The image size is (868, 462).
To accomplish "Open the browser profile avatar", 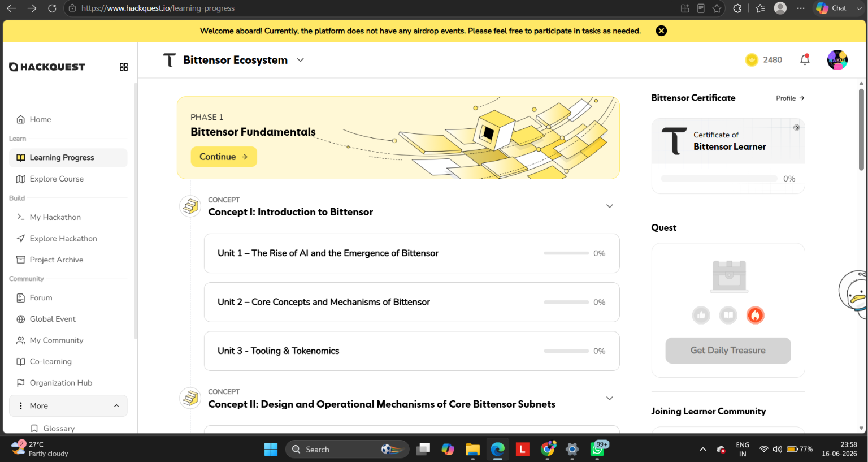I will pos(780,8).
